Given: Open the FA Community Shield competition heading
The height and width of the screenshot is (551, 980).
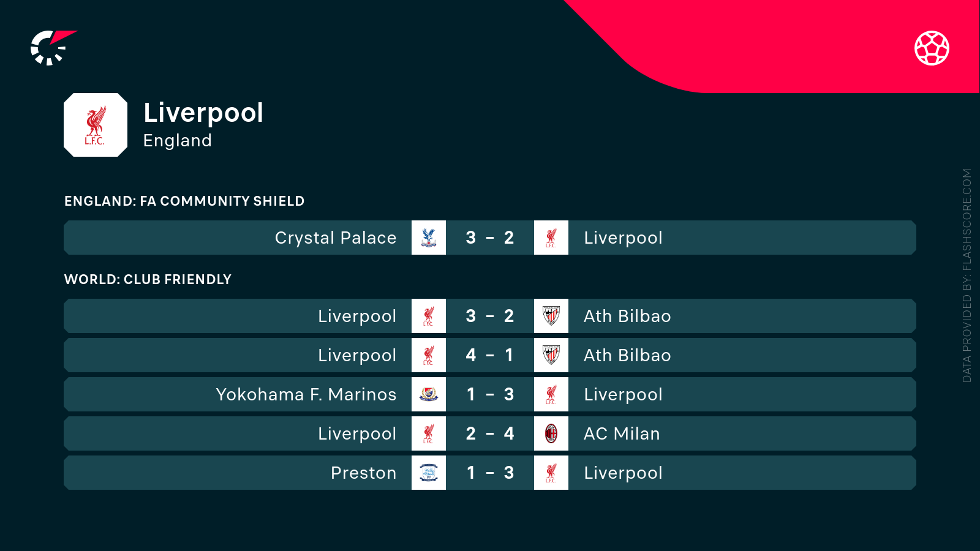Looking at the screenshot, I should pyautogui.click(x=184, y=201).
